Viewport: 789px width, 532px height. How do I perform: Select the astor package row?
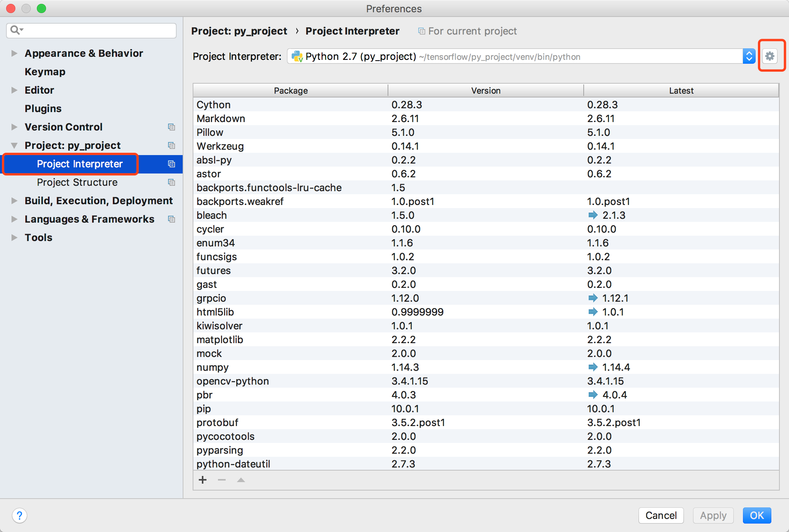pos(486,173)
